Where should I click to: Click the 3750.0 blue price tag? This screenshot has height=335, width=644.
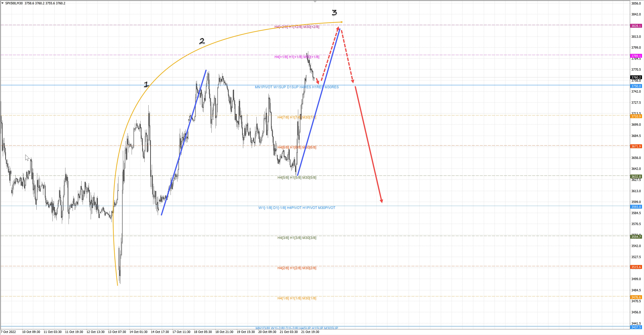click(x=636, y=86)
